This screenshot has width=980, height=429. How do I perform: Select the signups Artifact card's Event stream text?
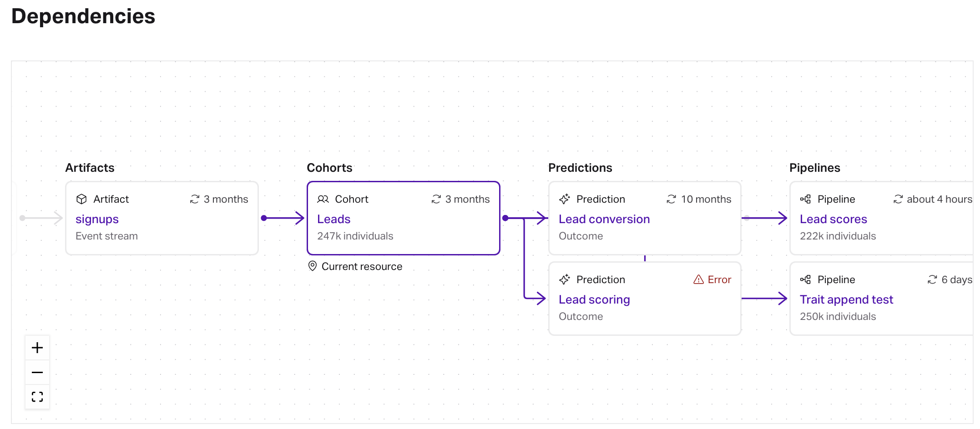pos(106,236)
